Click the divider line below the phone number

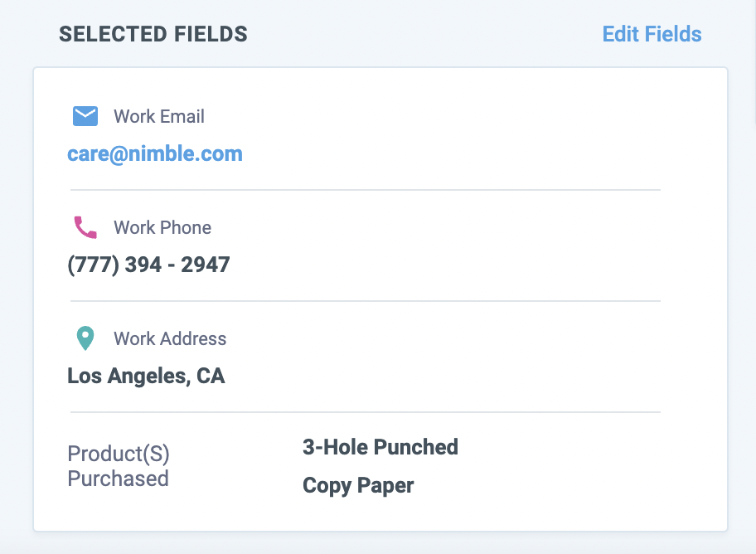tap(365, 301)
